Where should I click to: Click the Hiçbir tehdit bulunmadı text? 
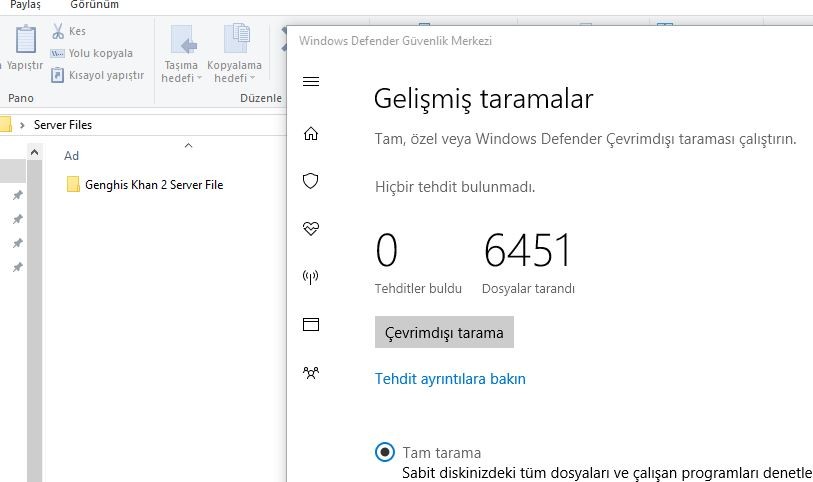455,187
